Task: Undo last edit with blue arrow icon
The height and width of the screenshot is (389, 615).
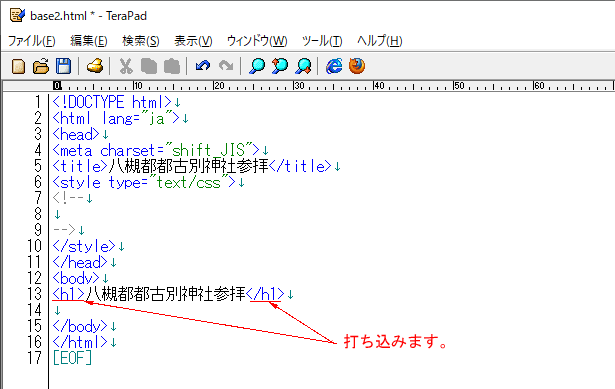Action: [x=203, y=66]
